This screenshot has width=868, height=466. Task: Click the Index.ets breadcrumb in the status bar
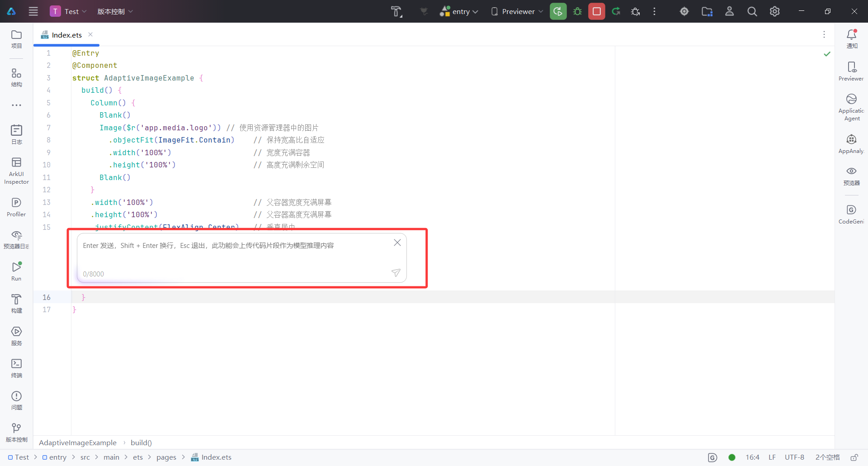tap(211, 457)
